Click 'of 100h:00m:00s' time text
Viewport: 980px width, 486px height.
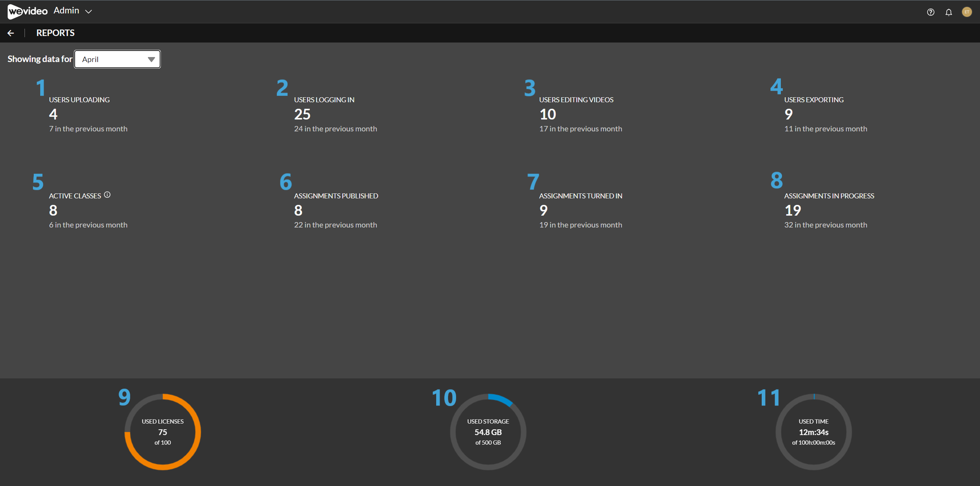coord(814,443)
